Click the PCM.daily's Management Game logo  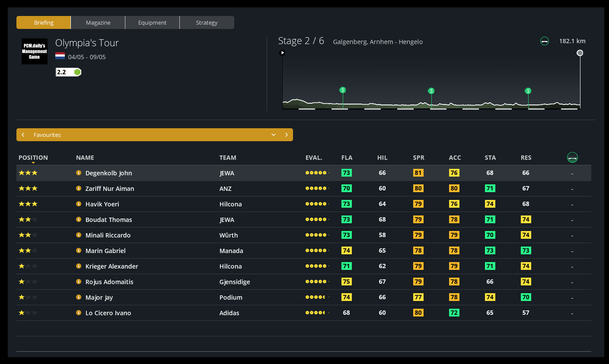pos(35,51)
